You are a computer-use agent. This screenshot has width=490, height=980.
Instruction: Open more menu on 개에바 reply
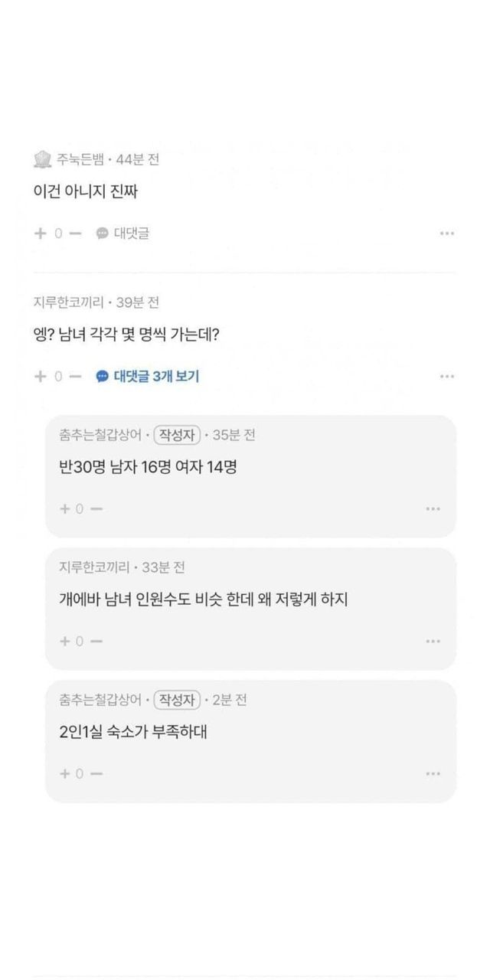coord(433,641)
